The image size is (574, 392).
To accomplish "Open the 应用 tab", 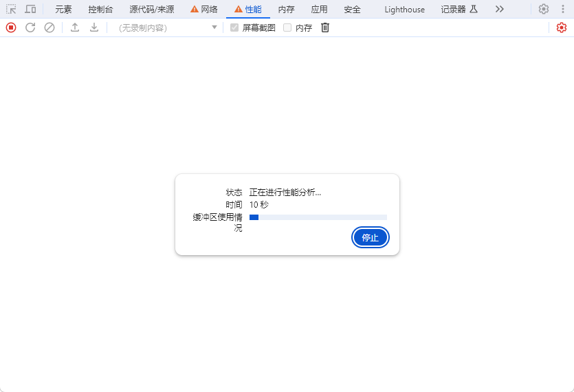I will (319, 10).
